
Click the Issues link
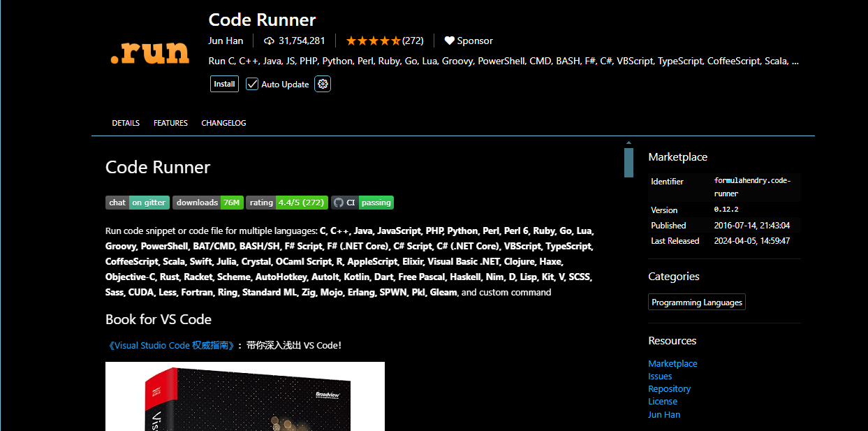[x=659, y=376]
